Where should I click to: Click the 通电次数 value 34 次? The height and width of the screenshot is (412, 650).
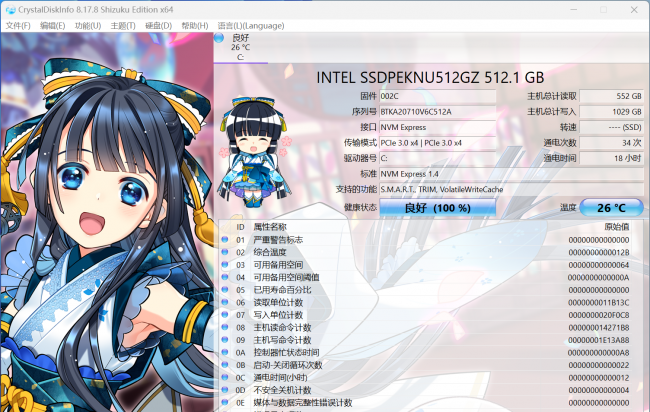coord(611,143)
